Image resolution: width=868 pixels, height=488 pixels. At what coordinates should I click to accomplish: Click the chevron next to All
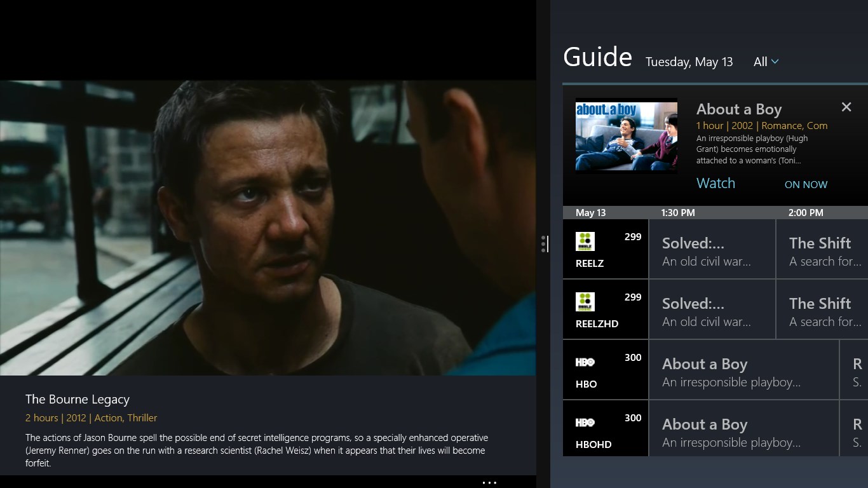pos(774,62)
